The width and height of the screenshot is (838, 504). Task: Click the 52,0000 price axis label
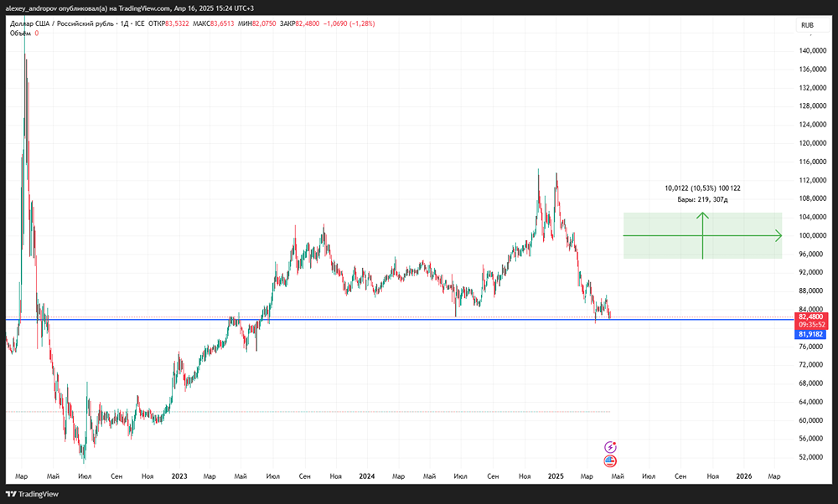click(812, 457)
